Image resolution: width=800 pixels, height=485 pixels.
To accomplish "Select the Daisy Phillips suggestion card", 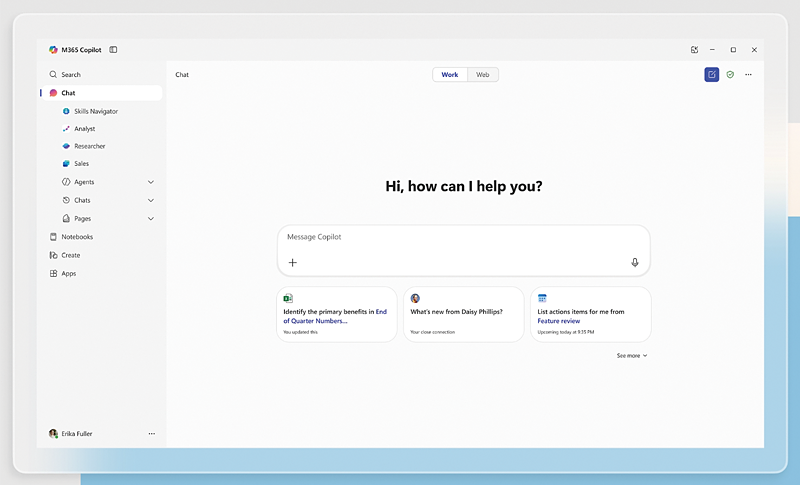I will click(x=463, y=314).
